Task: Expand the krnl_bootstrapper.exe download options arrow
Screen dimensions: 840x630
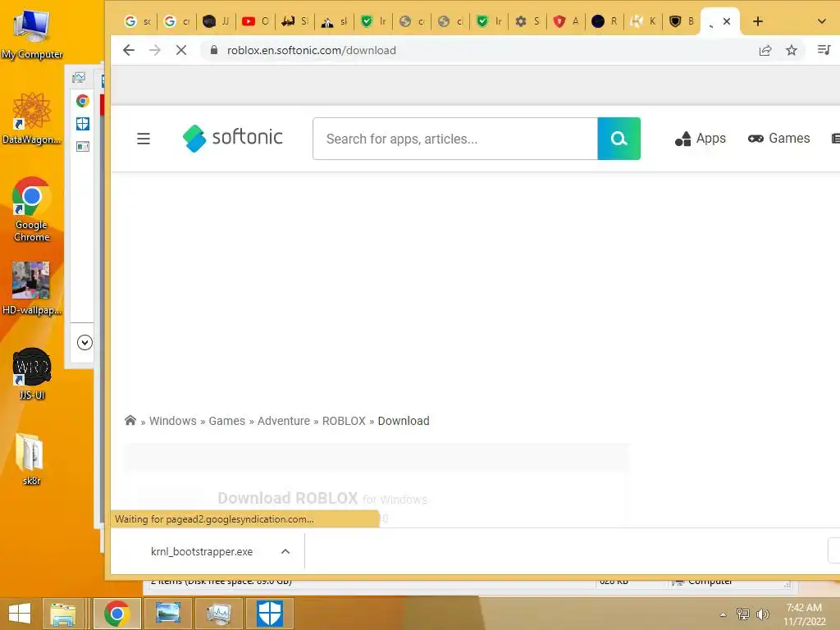Action: tap(285, 552)
